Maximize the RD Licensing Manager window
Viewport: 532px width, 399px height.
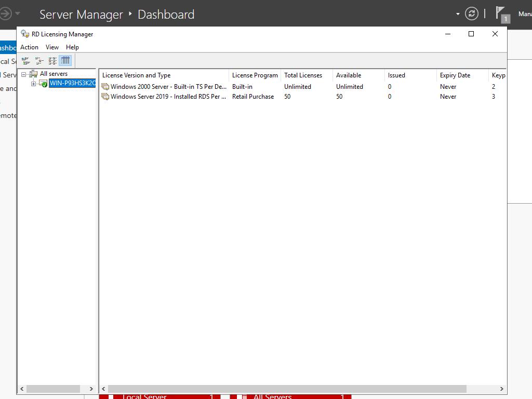pos(471,34)
